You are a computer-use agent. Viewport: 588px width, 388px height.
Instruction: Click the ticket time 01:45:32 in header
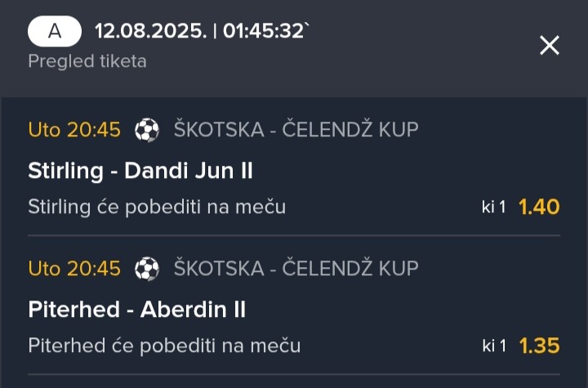click(x=263, y=31)
